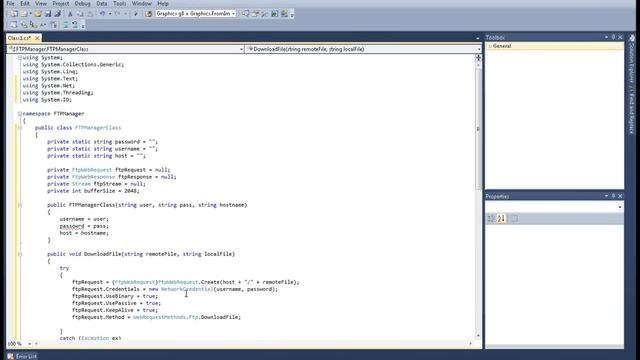Image resolution: width=640 pixels, height=360 pixels.
Task: Start debugging with the play icon
Action: pyautogui.click(x=136, y=14)
